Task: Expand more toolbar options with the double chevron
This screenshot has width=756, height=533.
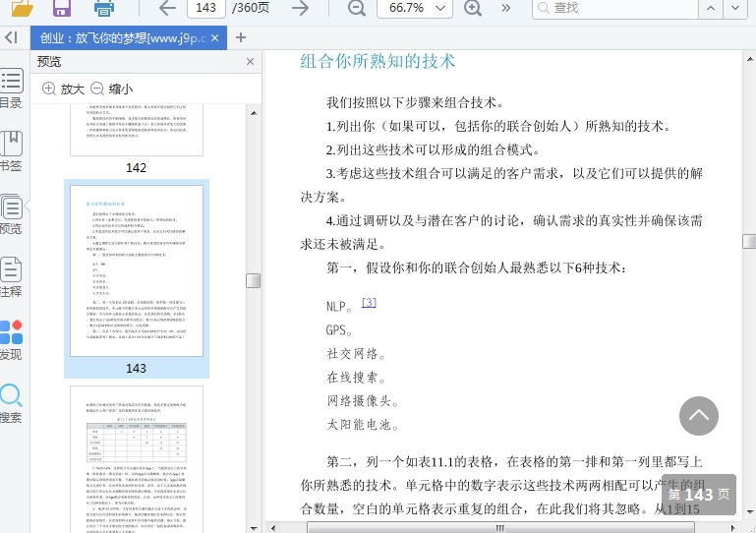Action: tap(505, 8)
